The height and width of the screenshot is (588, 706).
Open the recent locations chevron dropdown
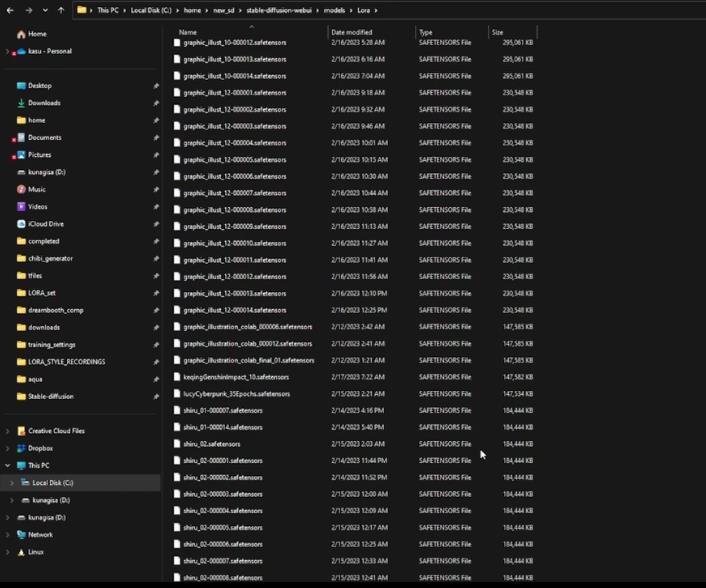[x=45, y=10]
